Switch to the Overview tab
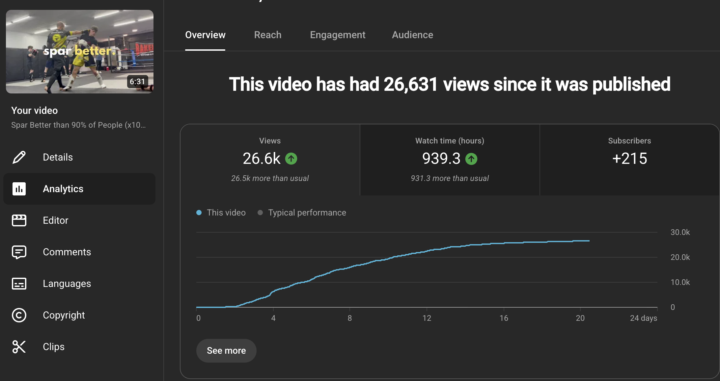The height and width of the screenshot is (381, 720). click(205, 35)
